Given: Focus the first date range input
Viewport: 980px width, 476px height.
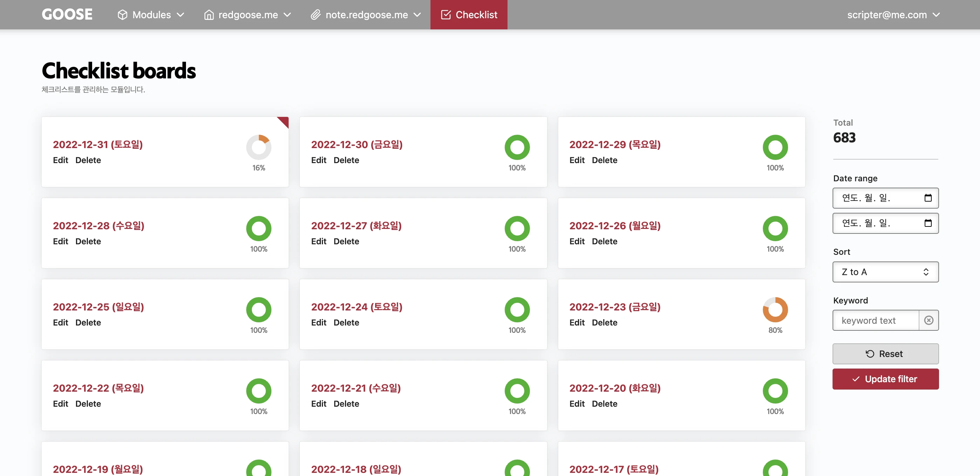Looking at the screenshot, I should click(x=885, y=198).
